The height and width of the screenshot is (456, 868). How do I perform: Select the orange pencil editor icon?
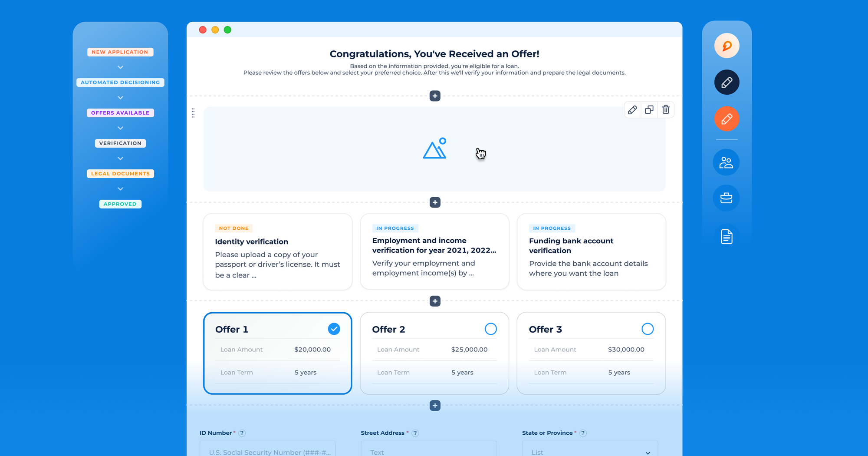(x=727, y=119)
